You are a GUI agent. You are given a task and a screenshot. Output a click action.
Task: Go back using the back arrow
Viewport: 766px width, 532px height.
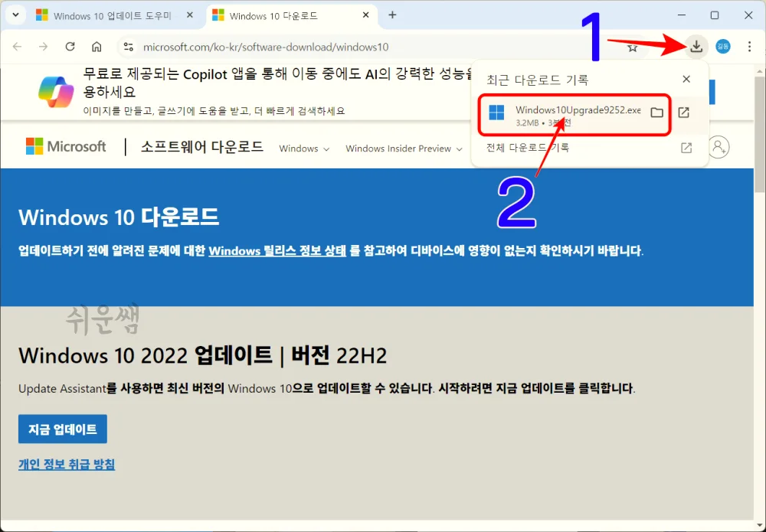pyautogui.click(x=17, y=47)
